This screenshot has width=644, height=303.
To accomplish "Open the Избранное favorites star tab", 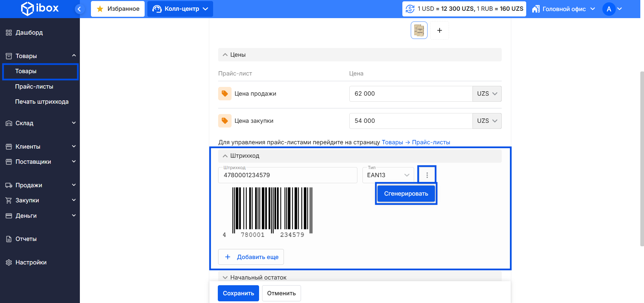I will point(118,9).
